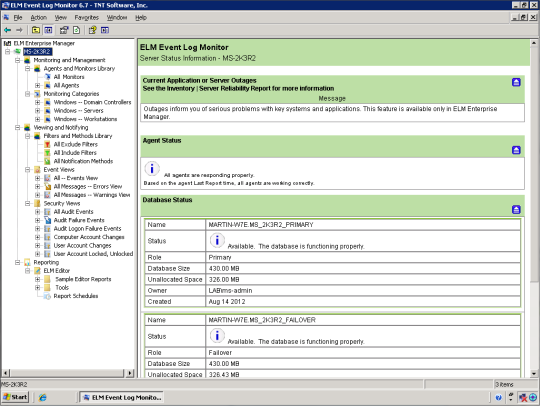This screenshot has height=406, width=540.
Task: Follow the Server Reliability Report link
Action: click(x=235, y=89)
